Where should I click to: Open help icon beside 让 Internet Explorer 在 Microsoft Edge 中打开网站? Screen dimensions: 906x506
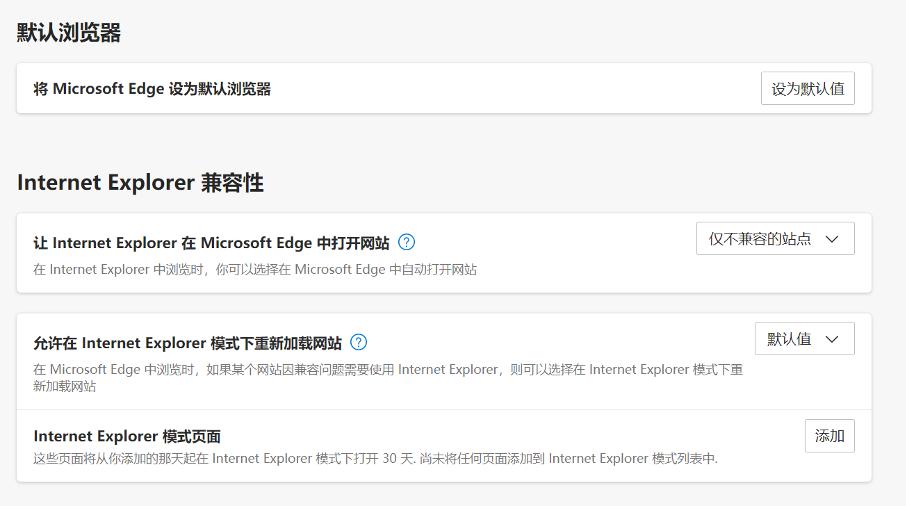[407, 242]
